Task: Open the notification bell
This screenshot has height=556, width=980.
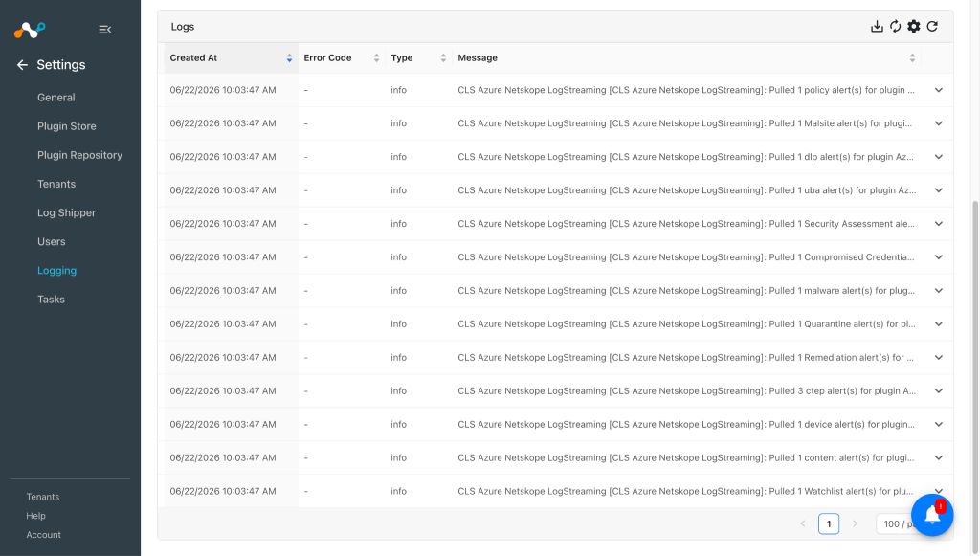Action: pos(932,515)
